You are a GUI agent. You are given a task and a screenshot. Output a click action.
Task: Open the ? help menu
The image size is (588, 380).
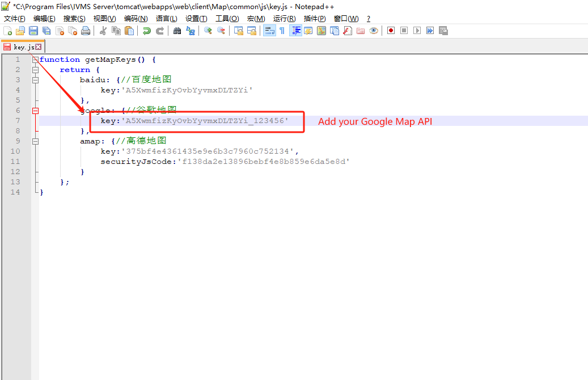pos(369,18)
